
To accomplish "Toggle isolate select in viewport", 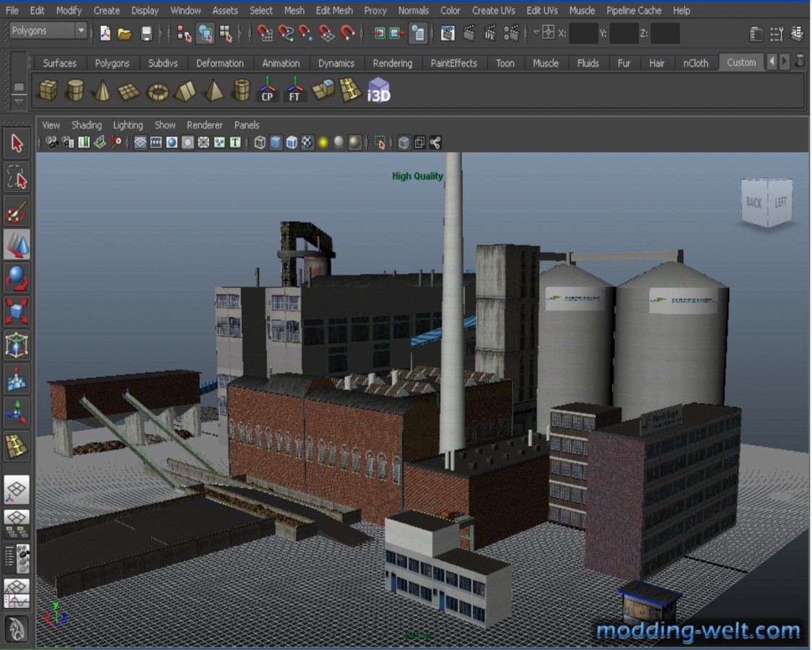I will (x=380, y=142).
